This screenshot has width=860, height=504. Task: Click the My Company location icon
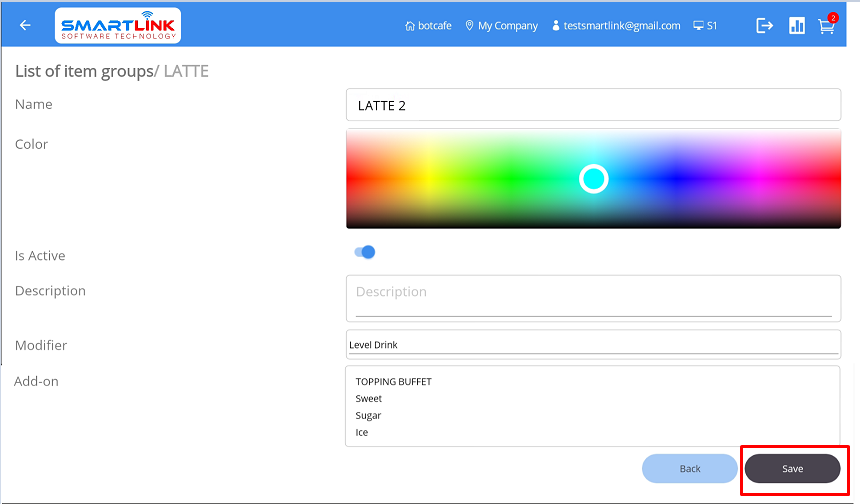tap(469, 26)
